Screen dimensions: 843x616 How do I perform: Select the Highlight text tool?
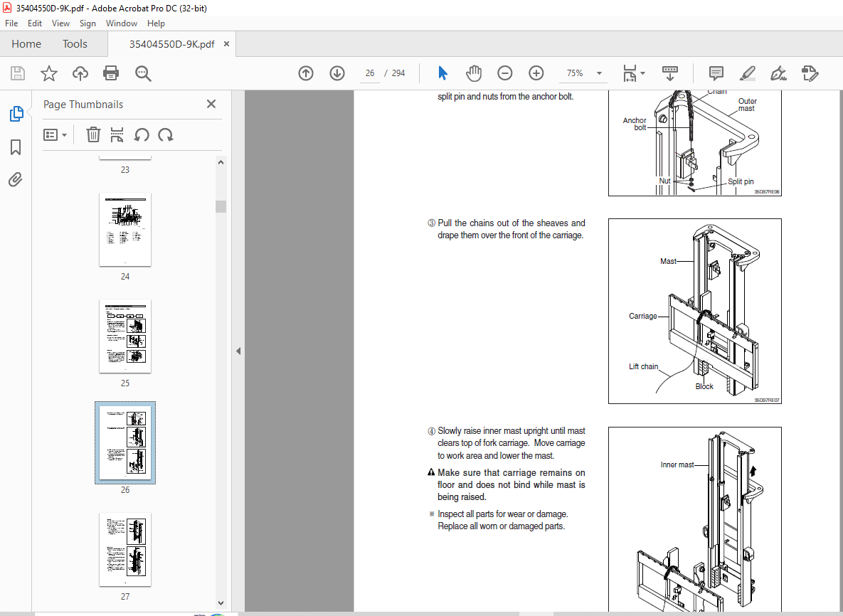747,73
